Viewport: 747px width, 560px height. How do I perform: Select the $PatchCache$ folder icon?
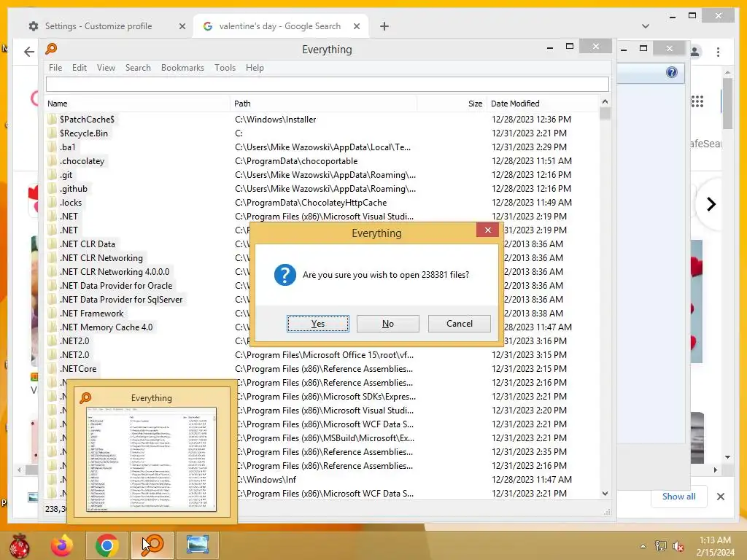point(52,119)
